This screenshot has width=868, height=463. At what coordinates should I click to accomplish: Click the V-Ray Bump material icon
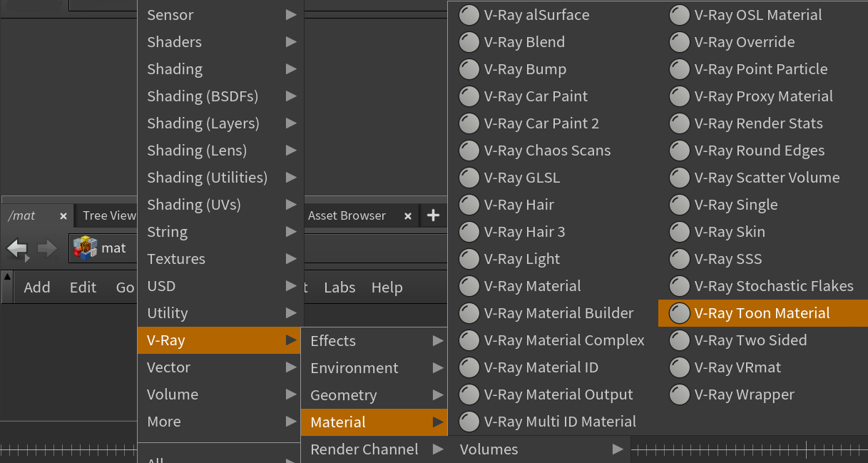469,69
